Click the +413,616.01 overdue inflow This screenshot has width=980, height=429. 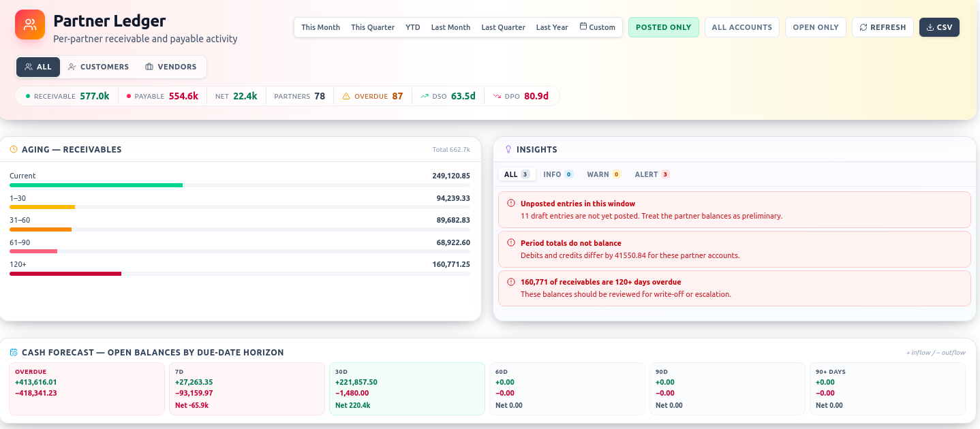pyautogui.click(x=36, y=382)
